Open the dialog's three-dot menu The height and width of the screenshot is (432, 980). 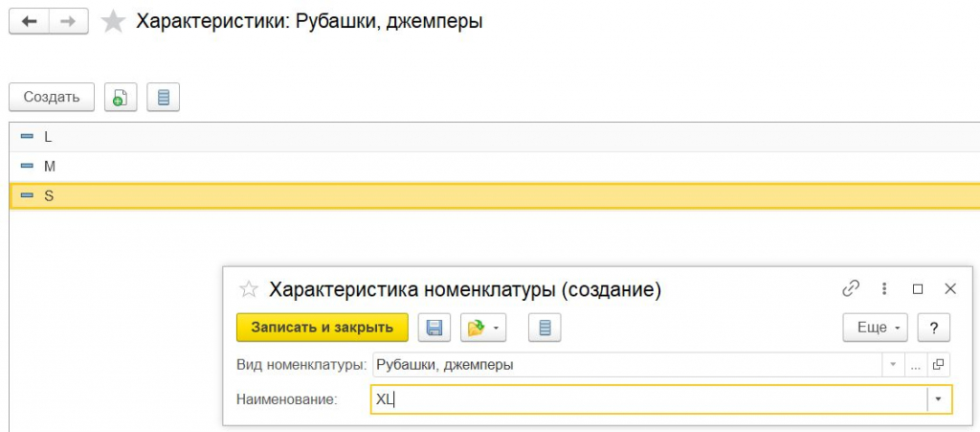[x=883, y=288]
